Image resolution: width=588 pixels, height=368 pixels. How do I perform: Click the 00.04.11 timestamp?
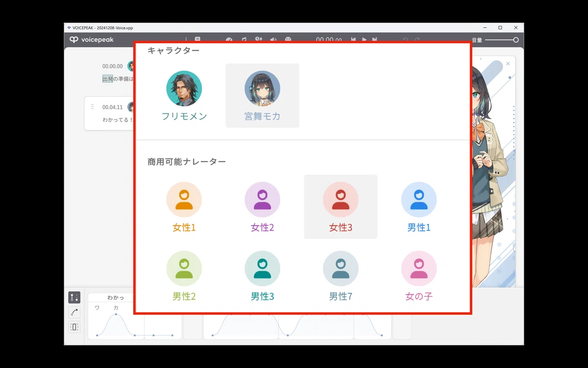click(x=113, y=107)
